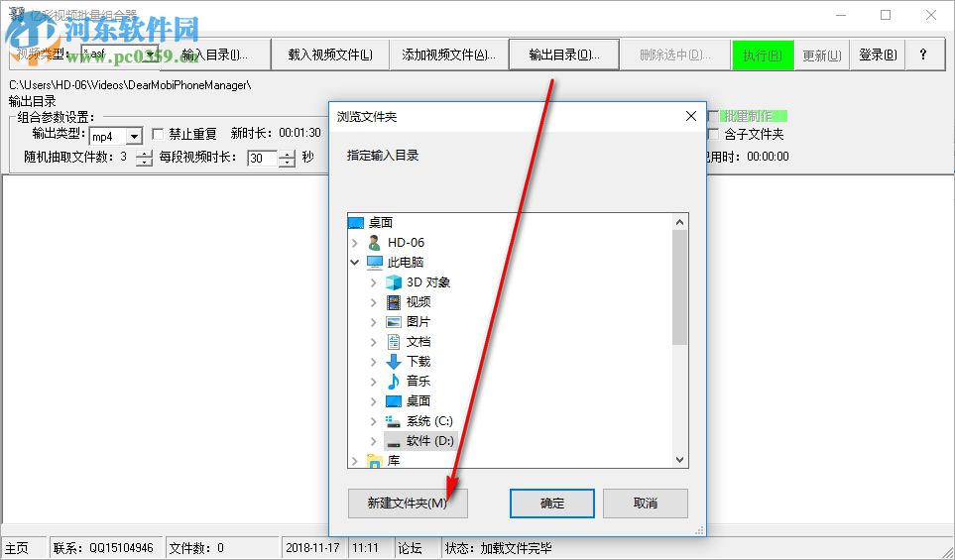Enable the 批量制作 checkbox
The width and height of the screenshot is (955, 560).
(x=713, y=116)
